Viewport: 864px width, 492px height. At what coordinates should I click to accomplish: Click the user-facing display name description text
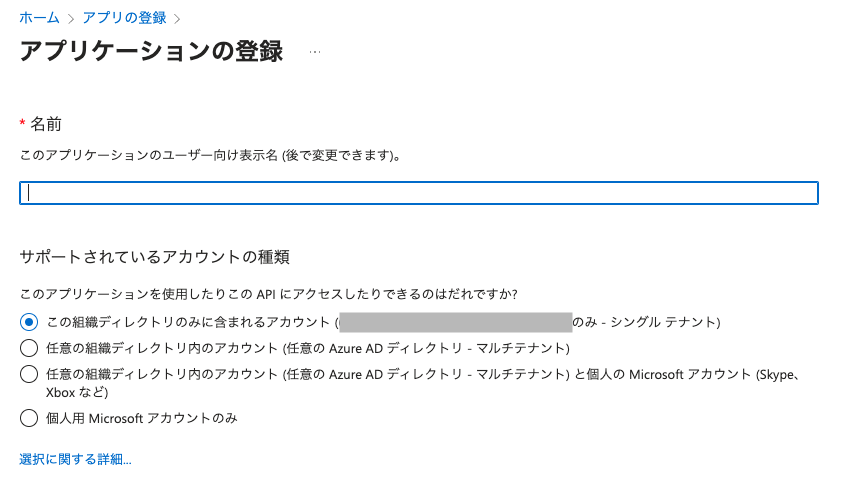[211, 155]
